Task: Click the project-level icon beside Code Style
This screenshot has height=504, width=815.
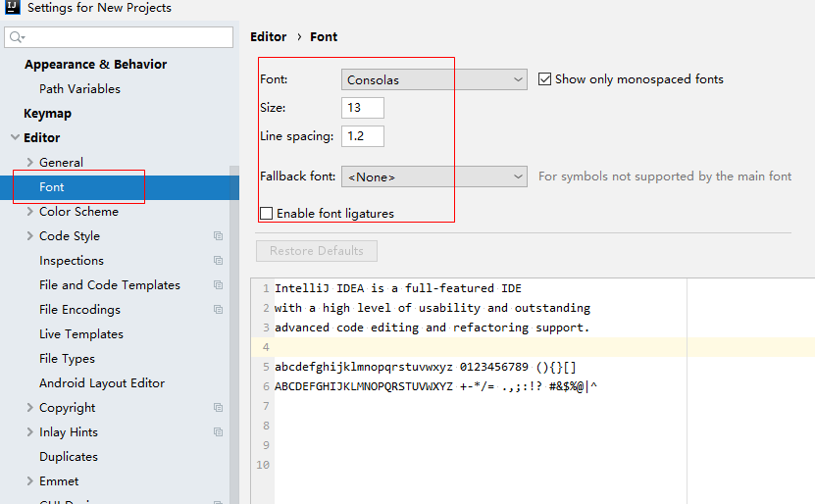Action: [x=218, y=236]
